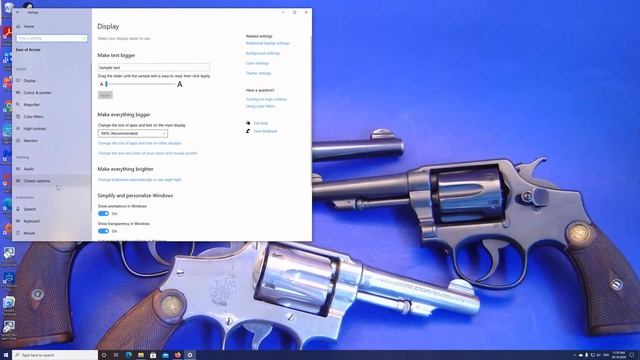The width and height of the screenshot is (640, 360).
Task: Open Microsoft Store from taskbar
Action: (153, 355)
